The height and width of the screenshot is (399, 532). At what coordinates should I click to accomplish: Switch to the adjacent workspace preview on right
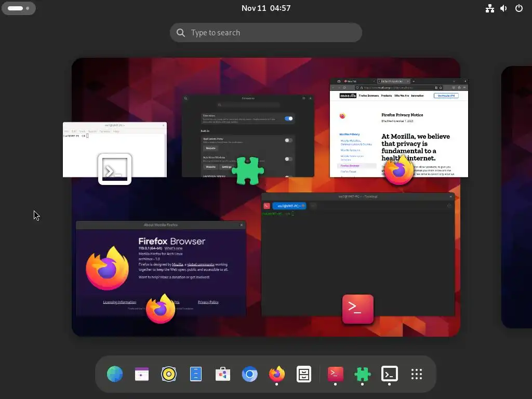click(516, 197)
